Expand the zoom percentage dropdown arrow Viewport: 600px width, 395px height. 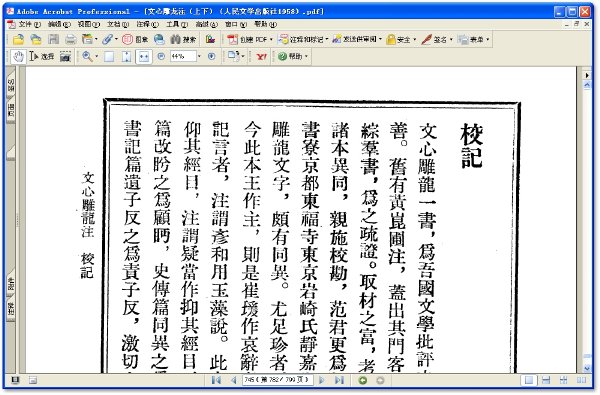point(199,57)
